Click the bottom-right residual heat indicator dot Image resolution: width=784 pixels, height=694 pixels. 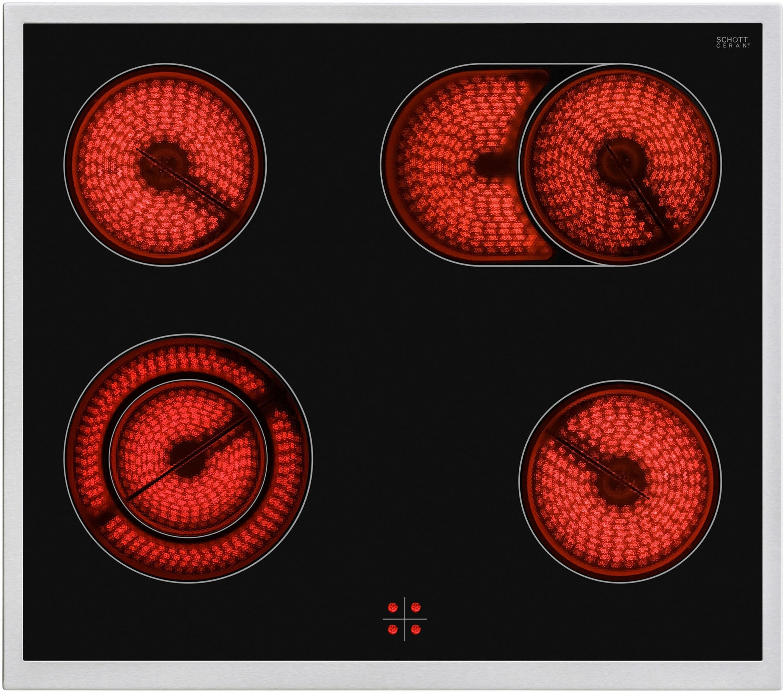416,630
